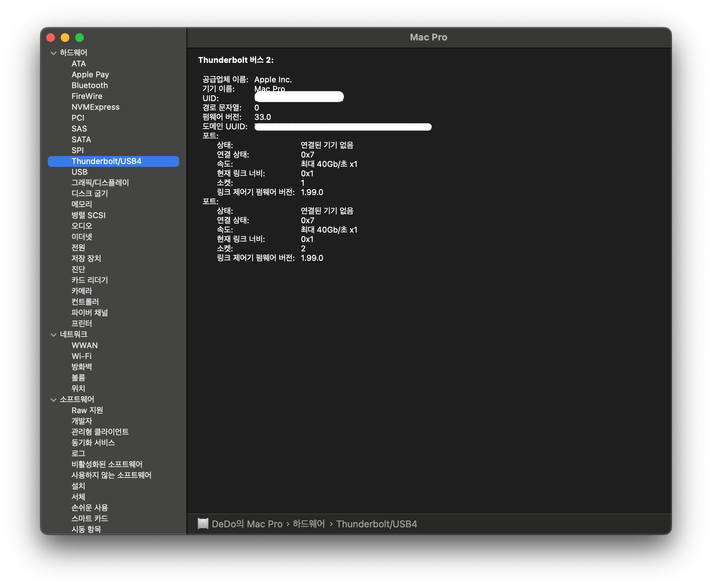Click 하드웨어 in the bottom path bar
The width and height of the screenshot is (712, 588).
pyautogui.click(x=309, y=524)
